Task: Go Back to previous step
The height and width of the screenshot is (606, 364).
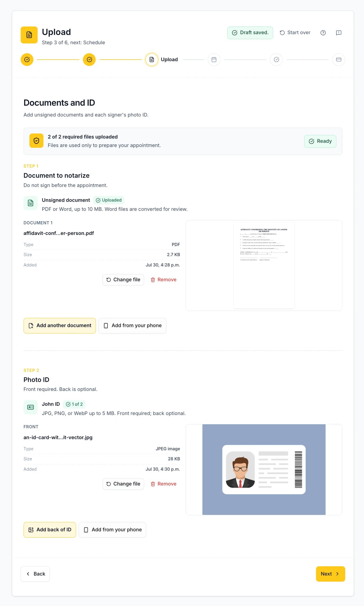Action: pyautogui.click(x=35, y=574)
